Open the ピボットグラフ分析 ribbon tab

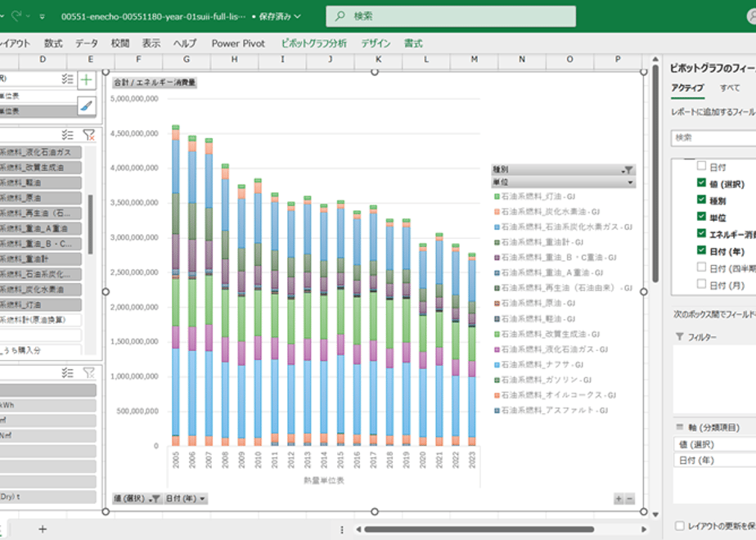(314, 43)
